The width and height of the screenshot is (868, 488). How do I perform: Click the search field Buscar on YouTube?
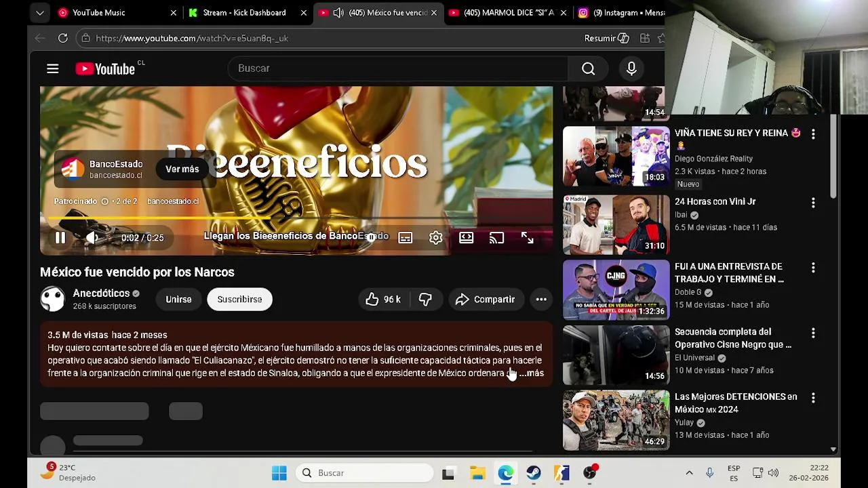tap(398, 68)
